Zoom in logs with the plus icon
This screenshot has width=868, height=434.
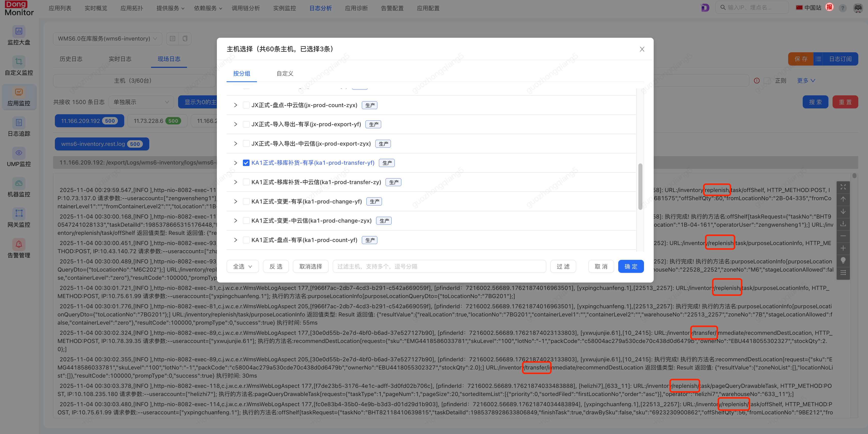(844, 248)
